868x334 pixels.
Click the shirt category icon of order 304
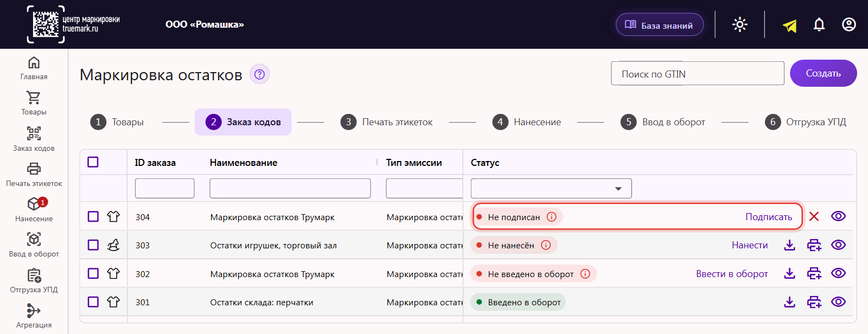tap(113, 216)
